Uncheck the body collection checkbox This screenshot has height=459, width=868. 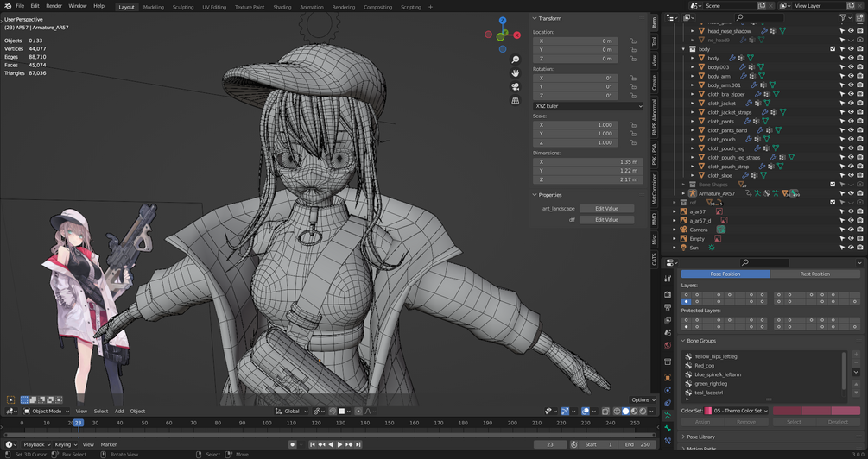[833, 49]
